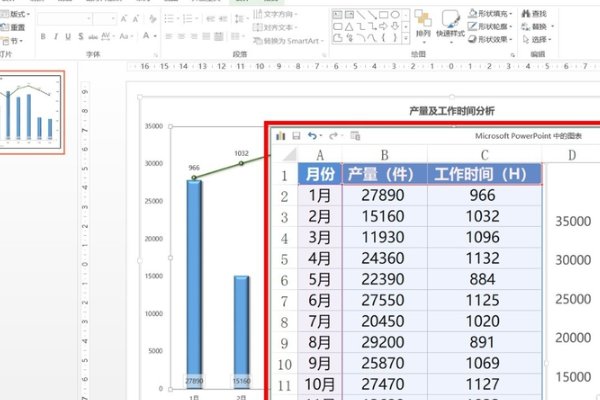Click chart icon in data sheet toolbar
The height and width of the screenshot is (400, 600).
[280, 136]
